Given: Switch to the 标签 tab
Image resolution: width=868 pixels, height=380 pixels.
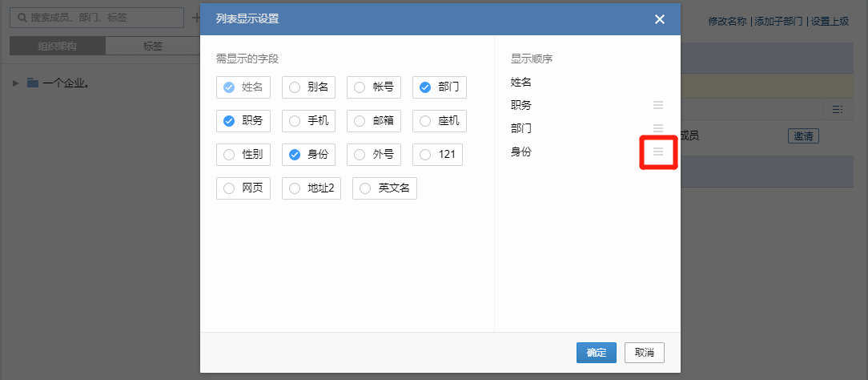Looking at the screenshot, I should 152,46.
